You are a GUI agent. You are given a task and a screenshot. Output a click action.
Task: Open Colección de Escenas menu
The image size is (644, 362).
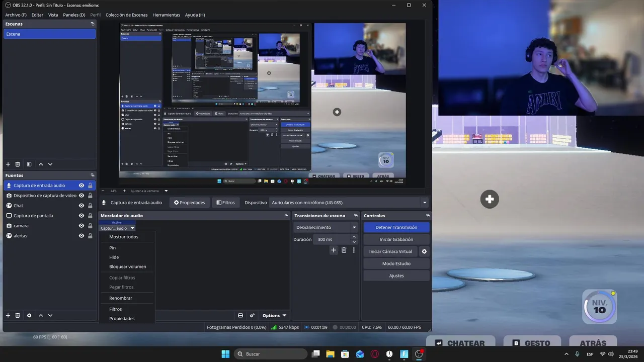(x=126, y=15)
